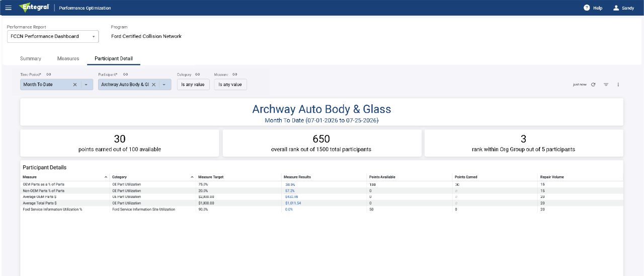The image size is (644, 276).
Task: Click the '650 overall rank' tile
Action: [x=321, y=143]
